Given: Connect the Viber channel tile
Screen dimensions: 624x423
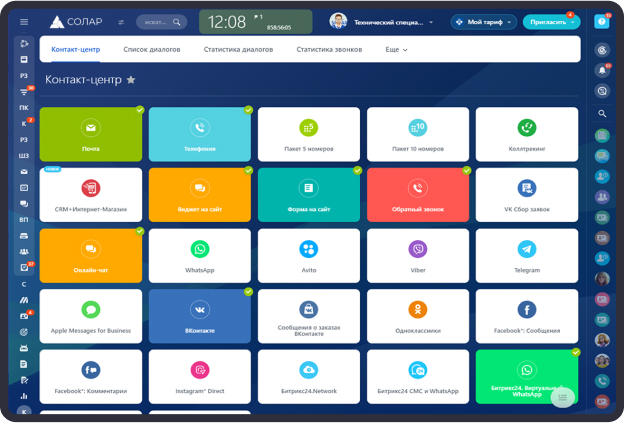Looking at the screenshot, I should point(418,256).
